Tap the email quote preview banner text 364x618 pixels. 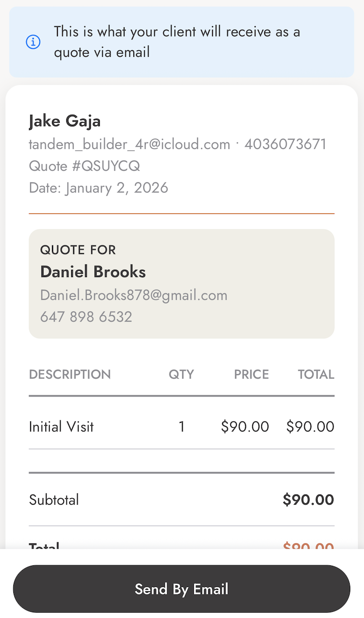point(177,42)
